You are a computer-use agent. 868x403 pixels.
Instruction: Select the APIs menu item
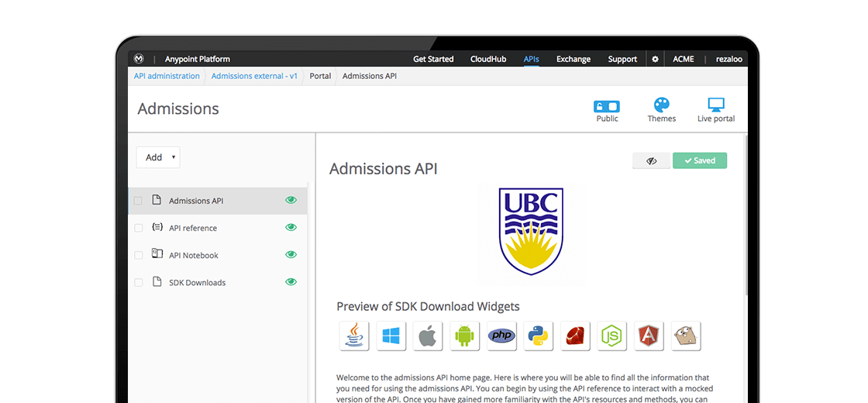[532, 59]
